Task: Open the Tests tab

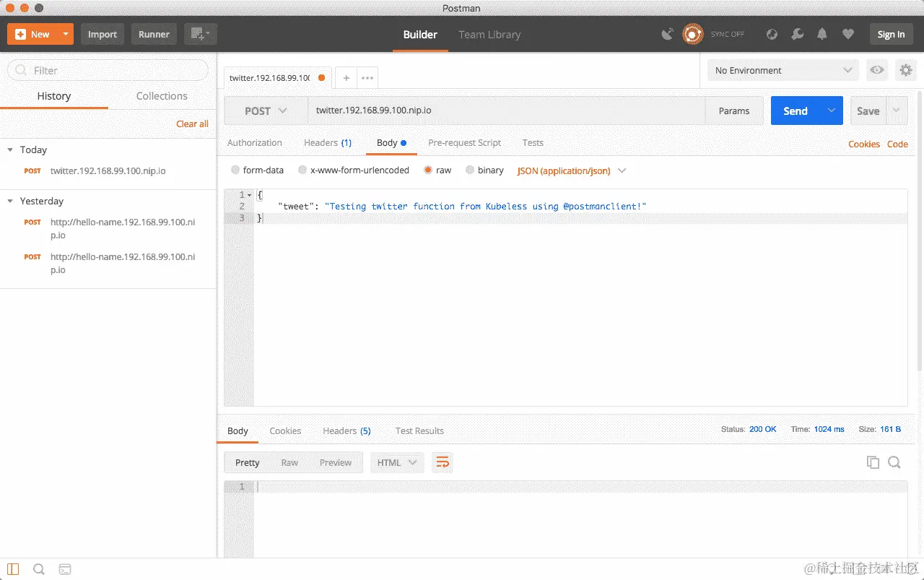Action: pyautogui.click(x=533, y=143)
